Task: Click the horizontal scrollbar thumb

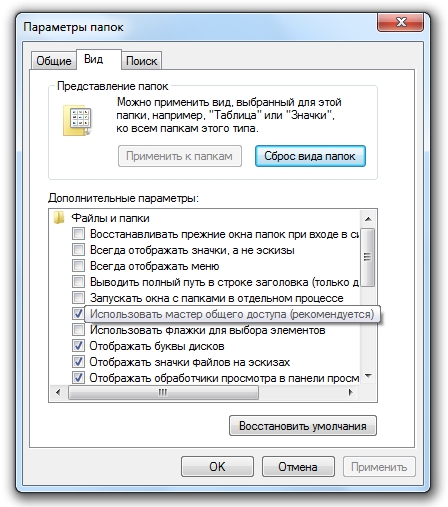Action: (163, 392)
